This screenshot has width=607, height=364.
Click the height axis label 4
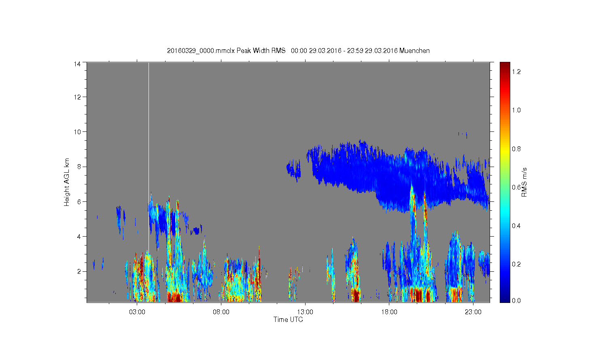pyautogui.click(x=79, y=237)
